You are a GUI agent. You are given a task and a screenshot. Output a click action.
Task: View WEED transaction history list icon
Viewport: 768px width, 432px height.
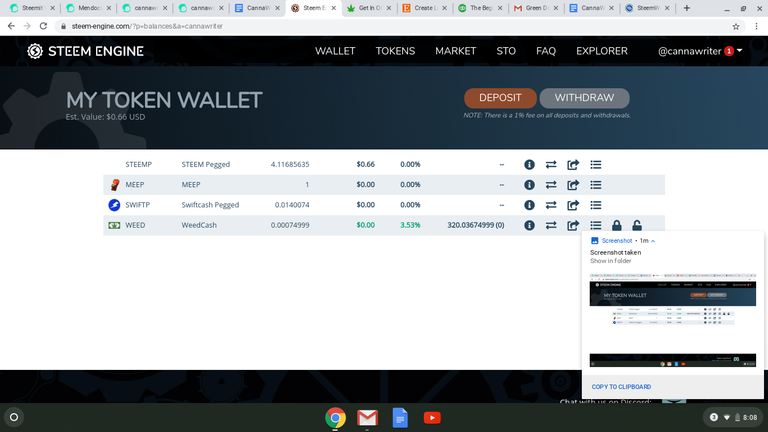point(596,225)
